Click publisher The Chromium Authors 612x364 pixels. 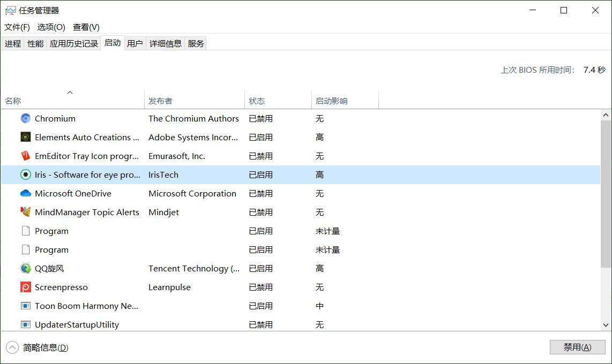coord(193,118)
